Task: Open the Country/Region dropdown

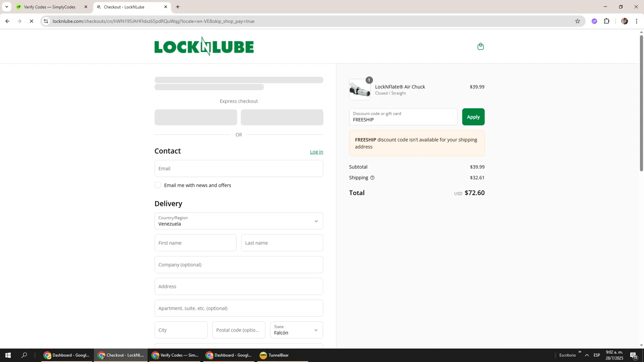Action: [239, 221]
